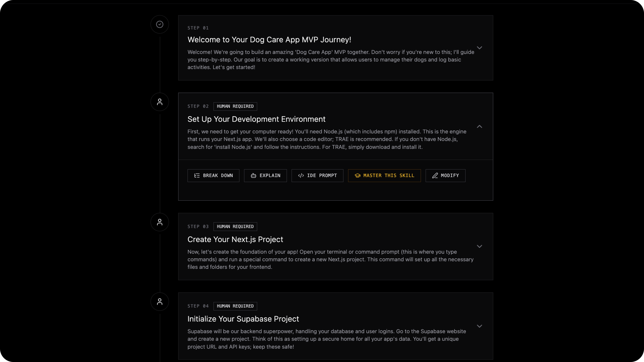Image resolution: width=644 pixels, height=362 pixels.
Task: Open the IDE Prompt button
Action: (x=317, y=176)
